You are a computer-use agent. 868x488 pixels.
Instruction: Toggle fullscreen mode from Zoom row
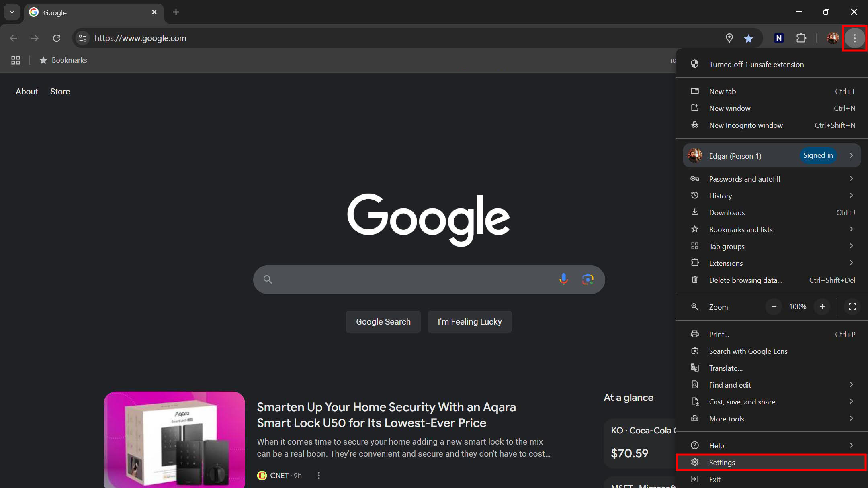852,307
